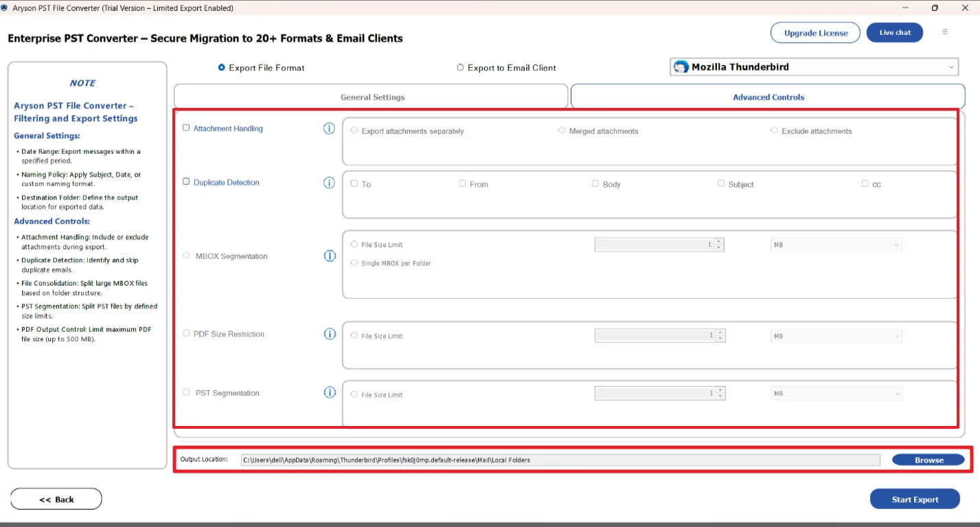Tick the From duplicate field checkbox
The height and width of the screenshot is (527, 980).
point(462,183)
